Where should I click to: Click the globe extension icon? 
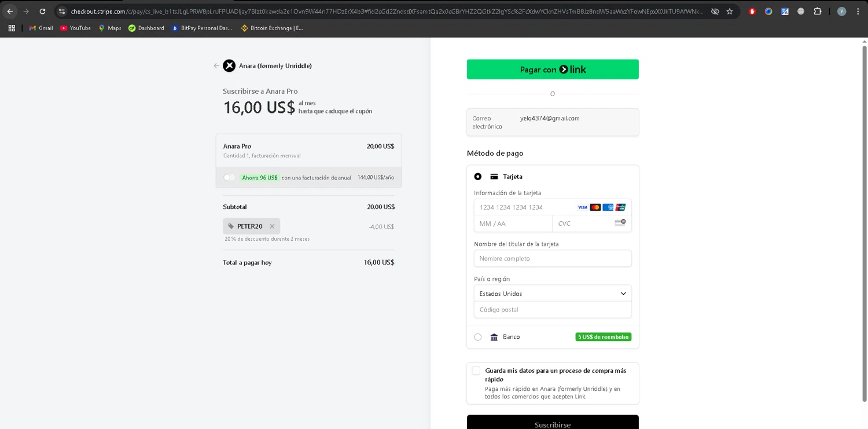click(x=801, y=11)
